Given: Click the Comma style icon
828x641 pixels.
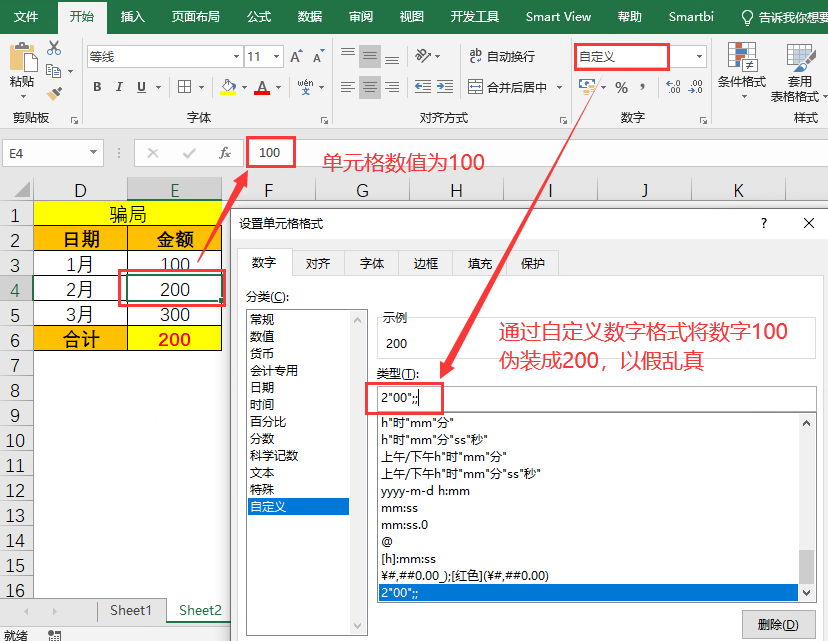Looking at the screenshot, I should [643, 85].
